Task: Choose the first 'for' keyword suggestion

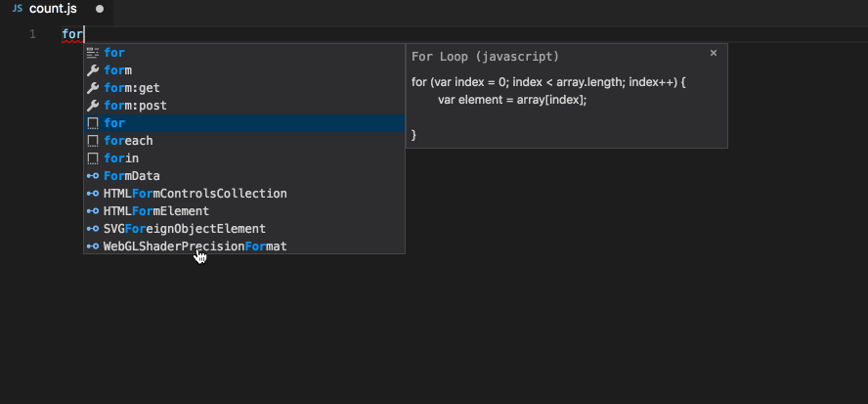Action: 244,53
